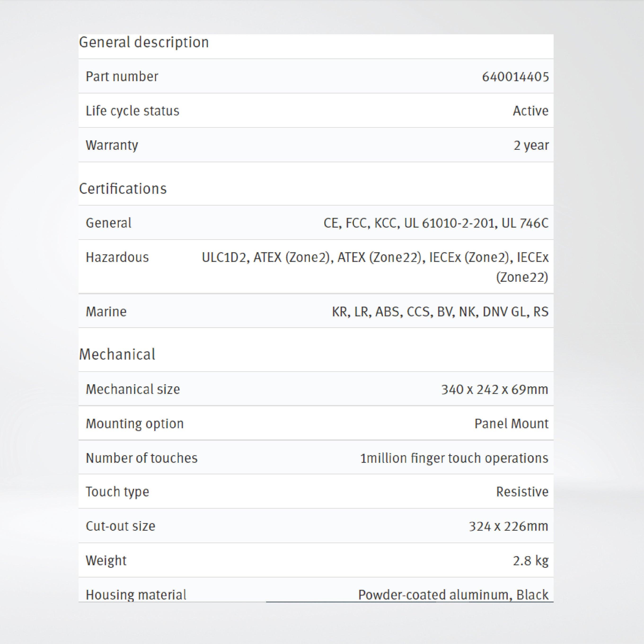Click the 1million finger touch operations text

[x=454, y=458]
